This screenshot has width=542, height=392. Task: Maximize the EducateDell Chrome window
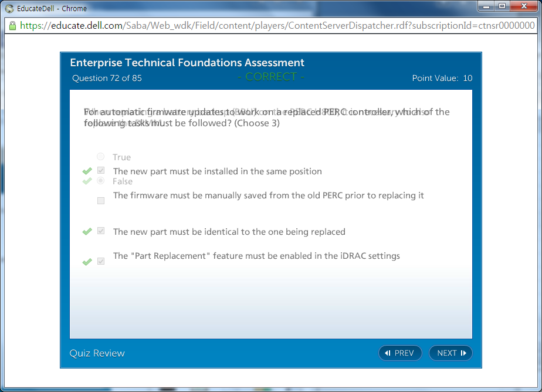click(502, 6)
